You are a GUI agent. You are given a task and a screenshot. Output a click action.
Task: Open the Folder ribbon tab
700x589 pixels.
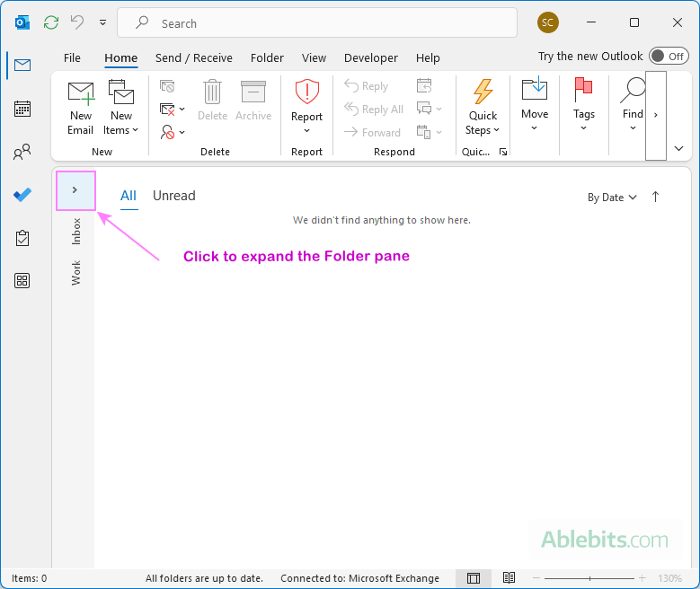pyautogui.click(x=267, y=58)
